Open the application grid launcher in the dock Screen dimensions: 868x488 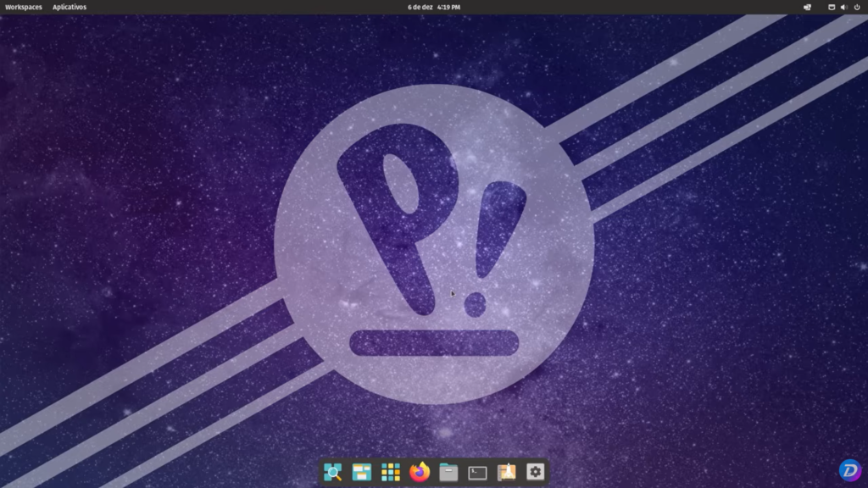[x=390, y=473]
